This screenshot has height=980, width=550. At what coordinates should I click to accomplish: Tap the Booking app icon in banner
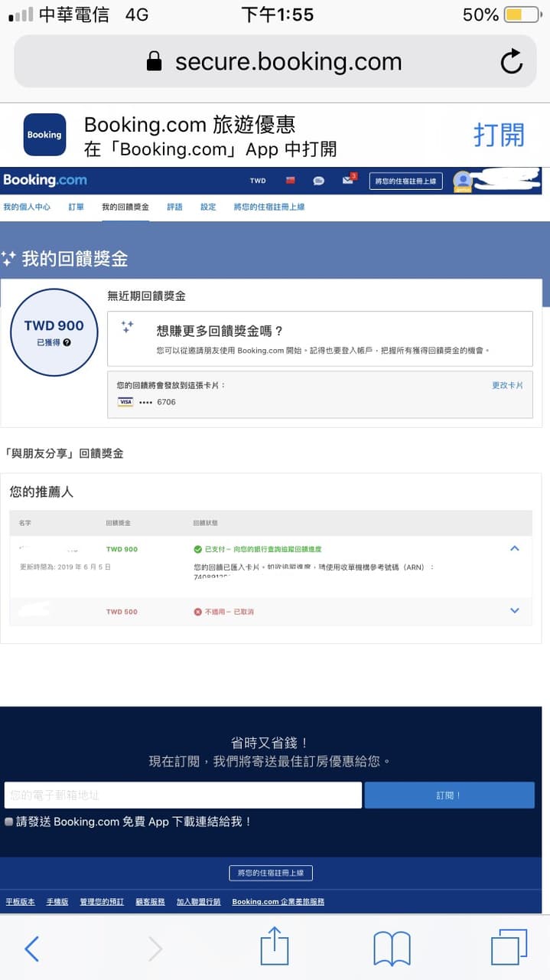pos(44,135)
